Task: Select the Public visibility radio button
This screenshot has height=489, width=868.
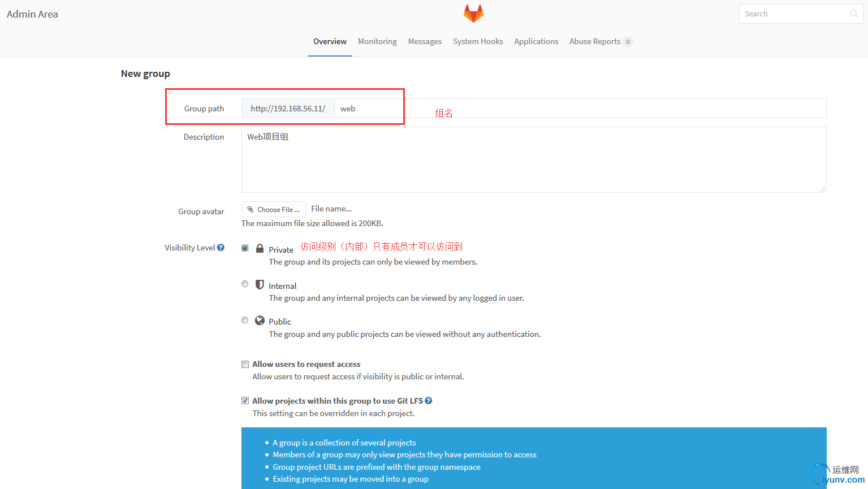Action: (x=245, y=321)
